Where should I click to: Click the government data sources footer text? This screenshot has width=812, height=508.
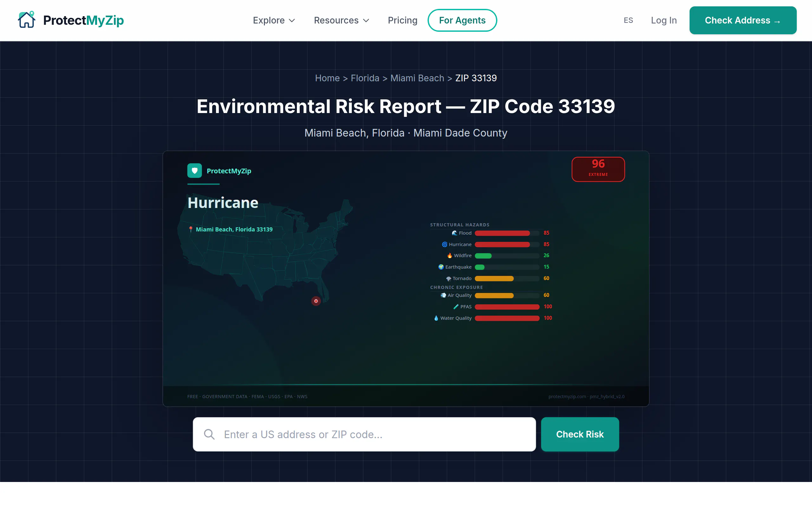click(247, 397)
